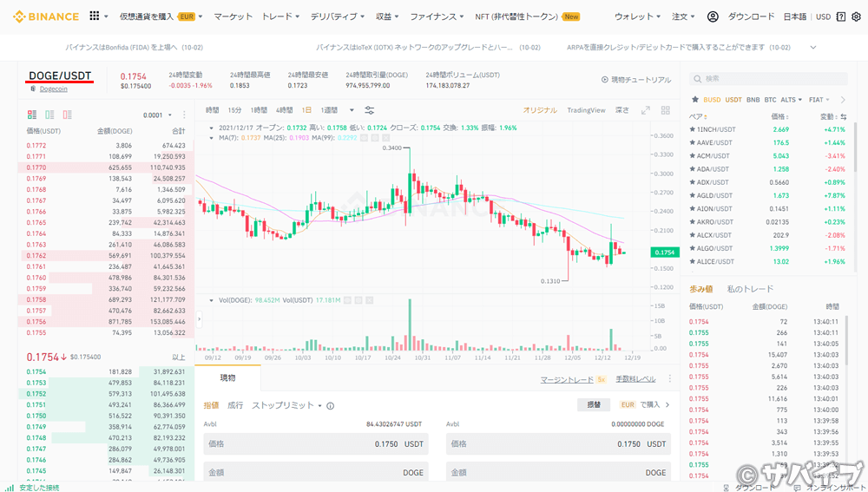Collapse the Vol(DOGE) indicator arrow
Image resolution: width=868 pixels, height=492 pixels.
point(212,300)
